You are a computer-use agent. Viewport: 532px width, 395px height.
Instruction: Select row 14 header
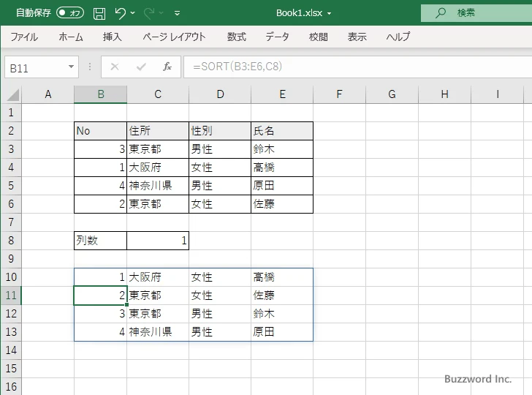tap(11, 350)
